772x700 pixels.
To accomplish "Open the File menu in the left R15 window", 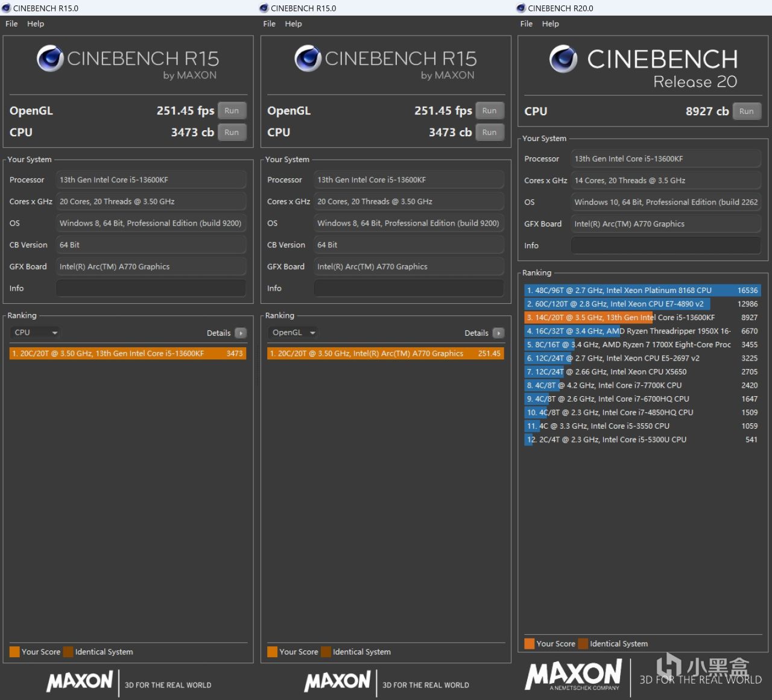I will coord(11,24).
